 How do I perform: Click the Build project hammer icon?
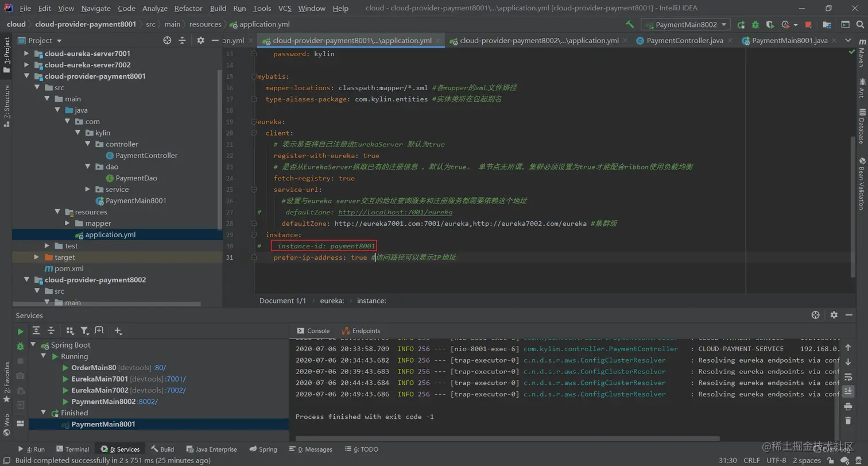(x=630, y=25)
